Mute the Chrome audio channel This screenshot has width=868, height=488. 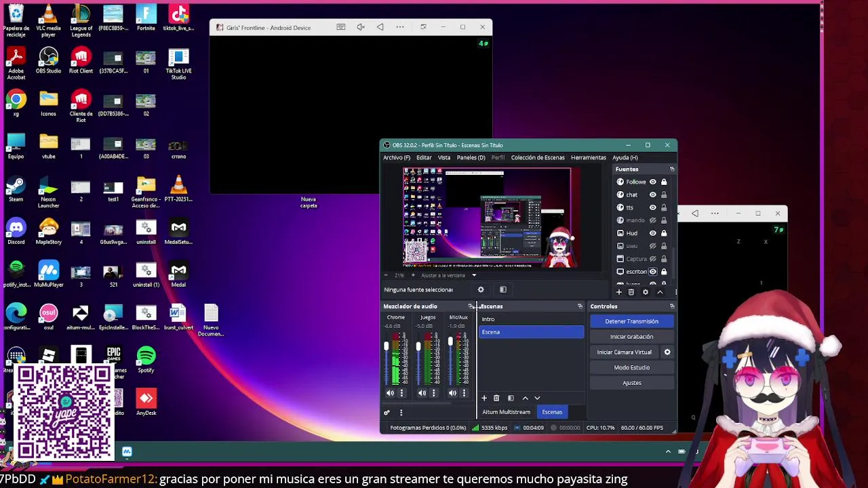(x=390, y=393)
